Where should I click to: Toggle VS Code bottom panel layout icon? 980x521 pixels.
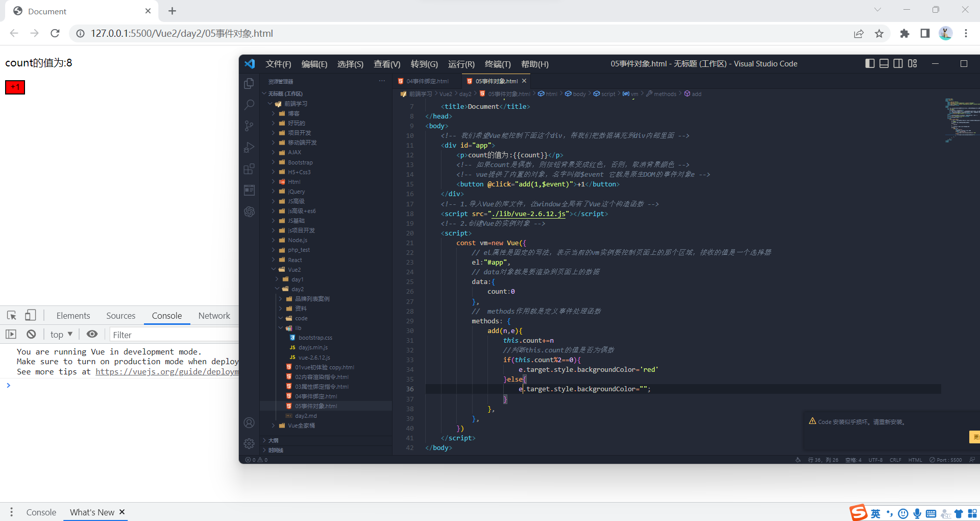coord(884,63)
